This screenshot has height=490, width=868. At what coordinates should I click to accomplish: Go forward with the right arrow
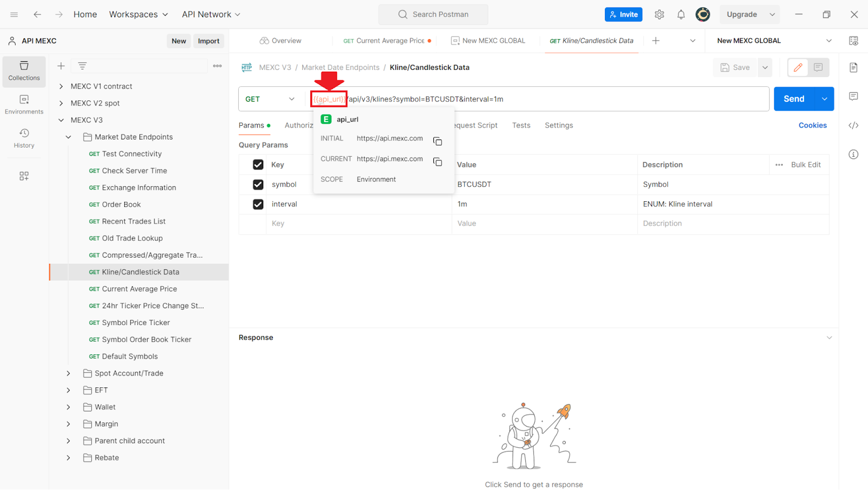[59, 15]
